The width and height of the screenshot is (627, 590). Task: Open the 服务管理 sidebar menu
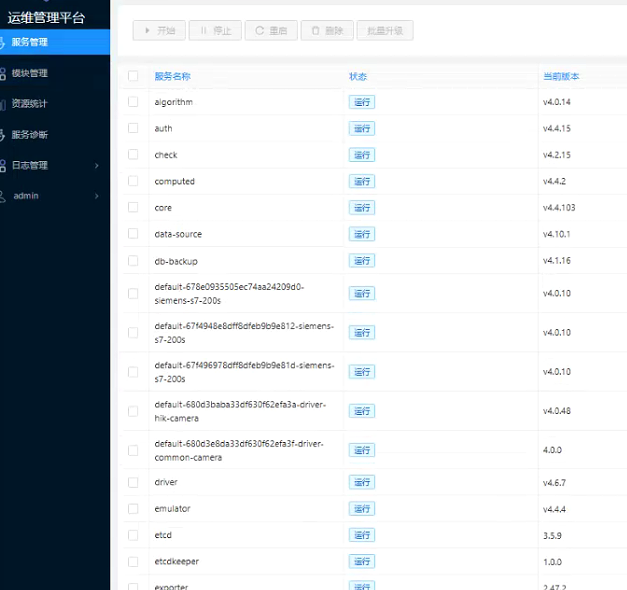55,42
